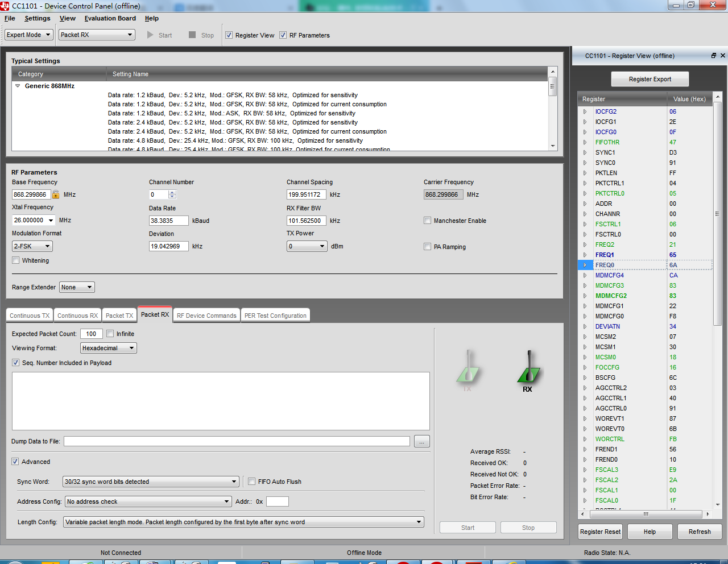Toggle Seq. Number Included in Payload
Viewport: 728px width, 564px height.
click(15, 363)
